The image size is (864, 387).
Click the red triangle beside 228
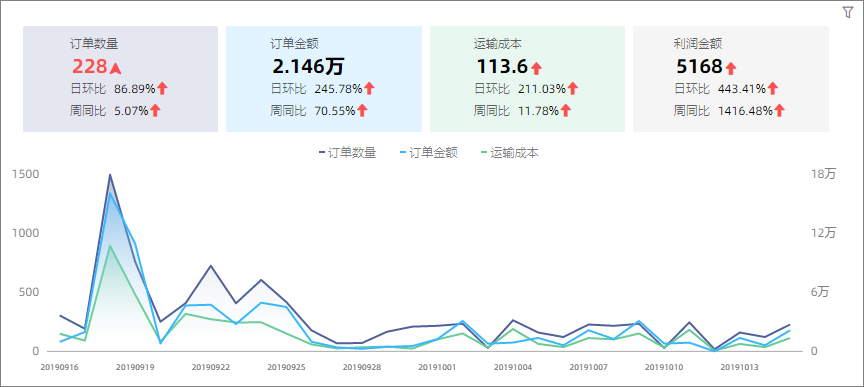pos(115,68)
